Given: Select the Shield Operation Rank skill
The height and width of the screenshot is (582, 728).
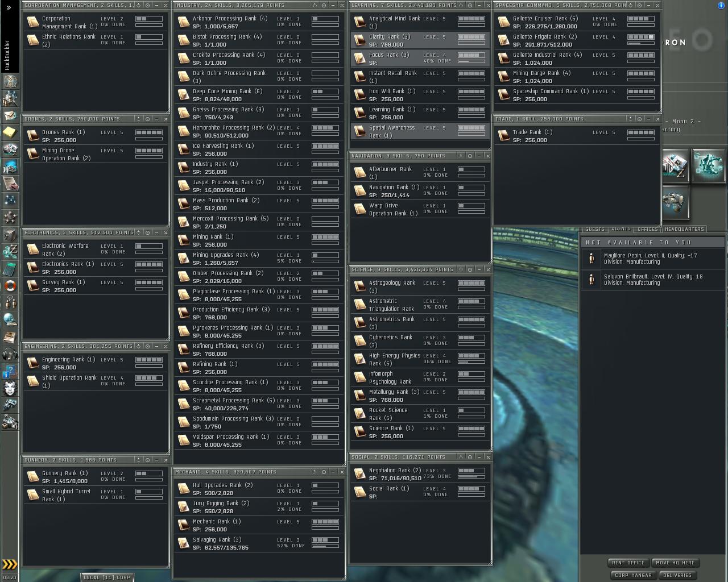Looking at the screenshot, I should 96,381.
